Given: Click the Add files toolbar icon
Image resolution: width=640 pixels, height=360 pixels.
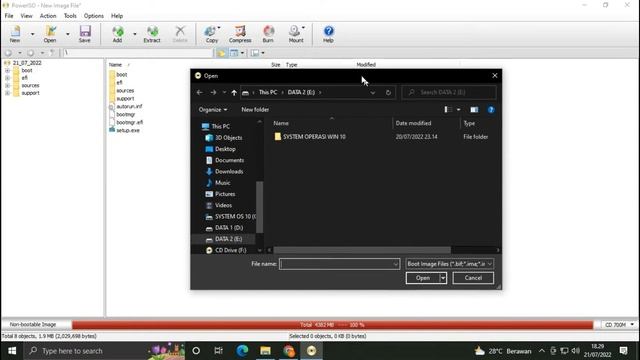Looking at the screenshot, I should click(118, 34).
